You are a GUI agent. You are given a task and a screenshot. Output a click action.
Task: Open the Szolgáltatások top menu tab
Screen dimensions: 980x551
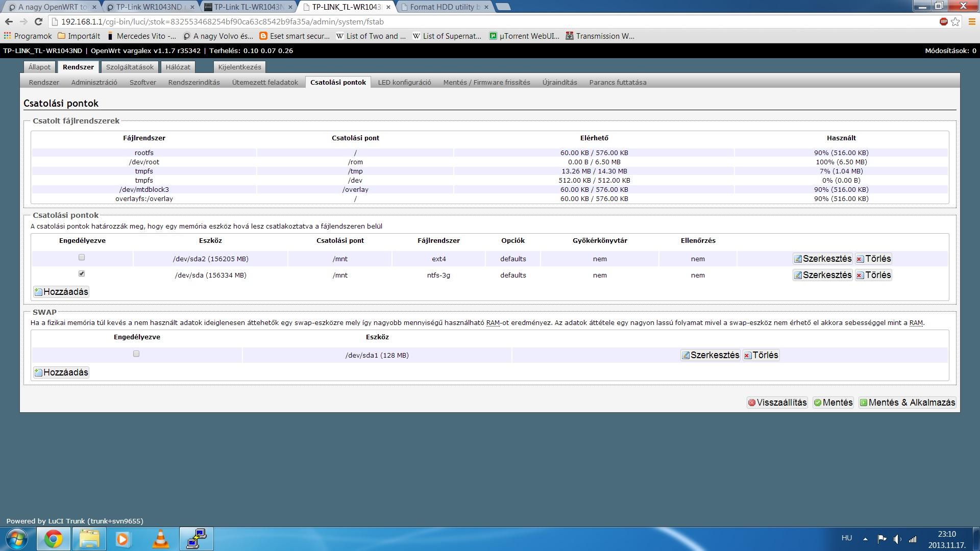click(x=130, y=67)
